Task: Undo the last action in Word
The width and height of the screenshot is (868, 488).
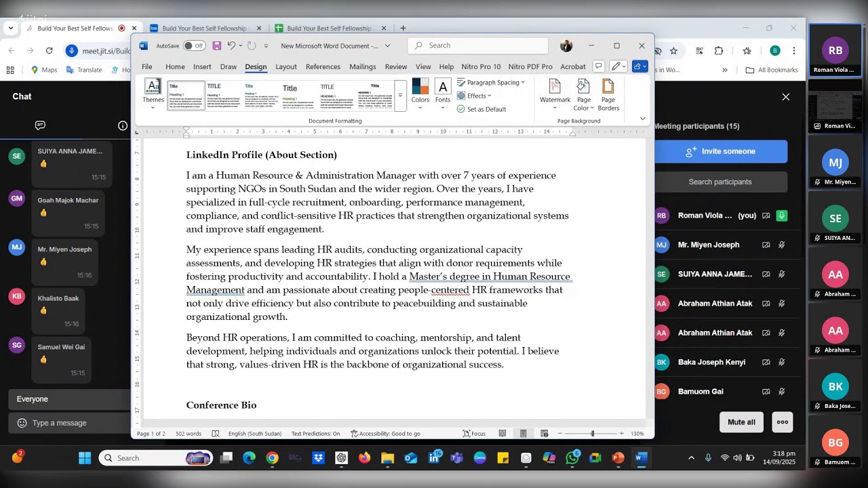Action: coord(231,45)
